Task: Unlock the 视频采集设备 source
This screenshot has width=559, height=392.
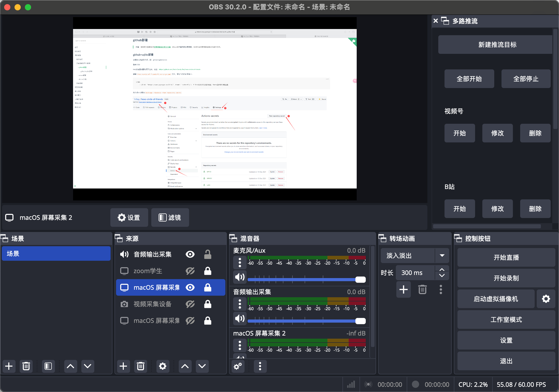Action: pyautogui.click(x=208, y=304)
